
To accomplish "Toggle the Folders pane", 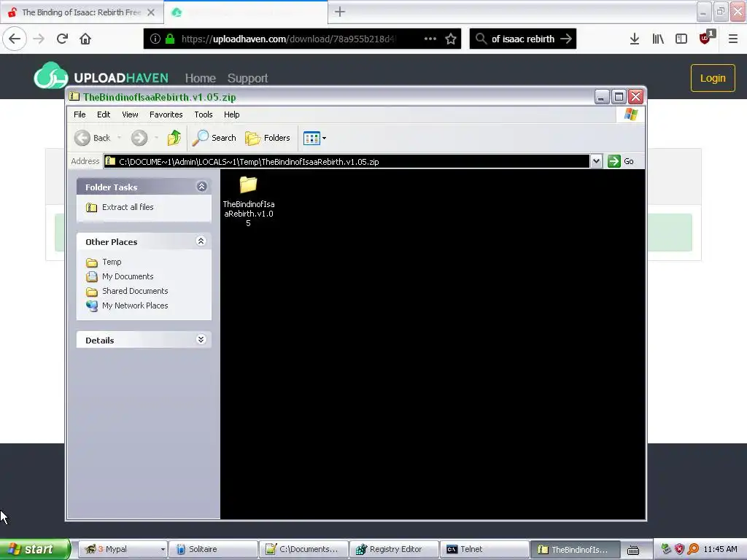I will click(x=267, y=138).
